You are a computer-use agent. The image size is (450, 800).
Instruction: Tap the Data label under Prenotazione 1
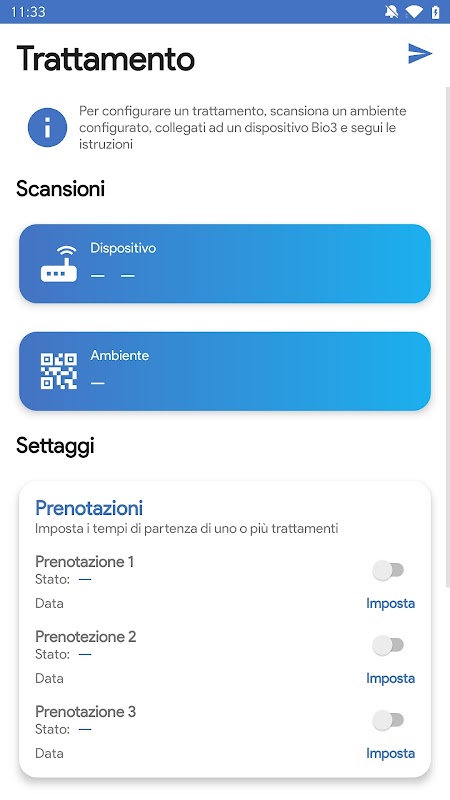(x=49, y=603)
